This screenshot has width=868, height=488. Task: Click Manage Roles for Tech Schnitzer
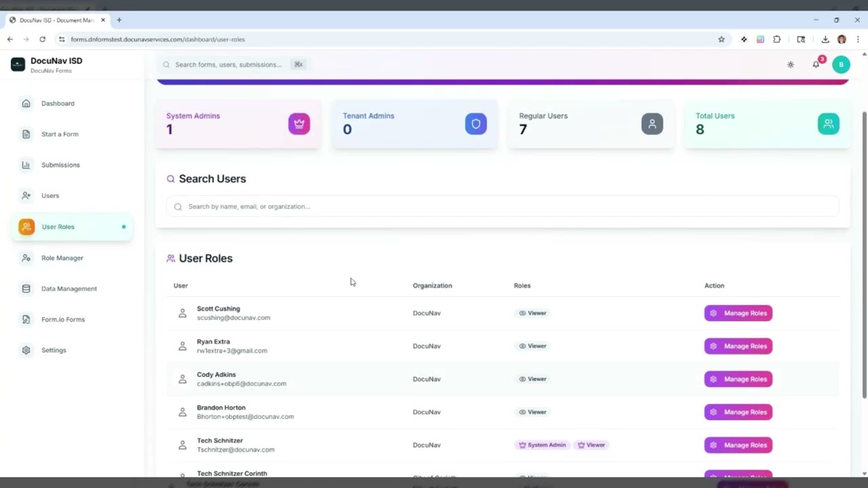738,445
